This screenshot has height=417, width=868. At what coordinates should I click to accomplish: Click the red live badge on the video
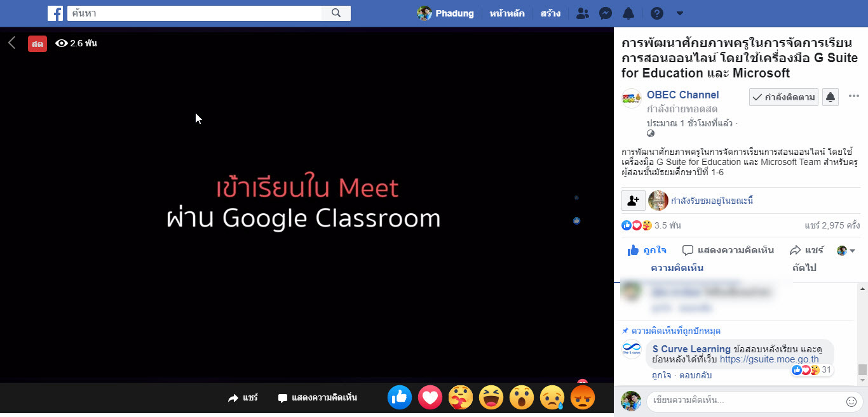point(37,43)
